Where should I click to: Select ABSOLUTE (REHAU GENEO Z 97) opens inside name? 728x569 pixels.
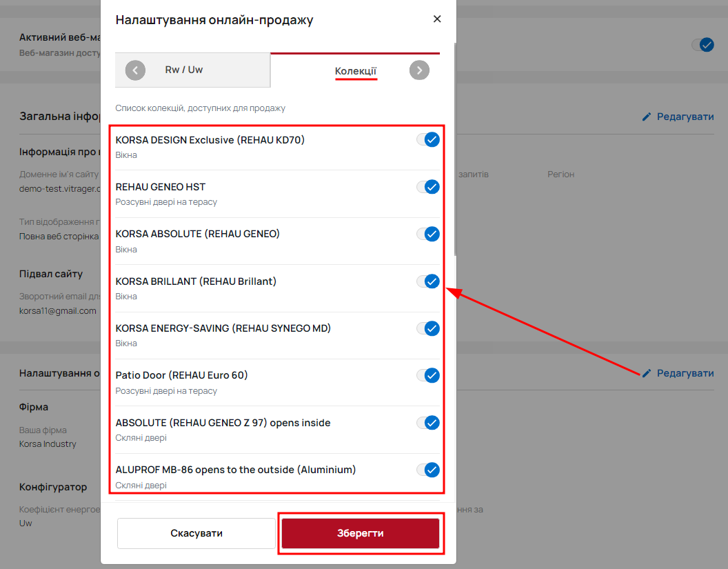pos(223,423)
